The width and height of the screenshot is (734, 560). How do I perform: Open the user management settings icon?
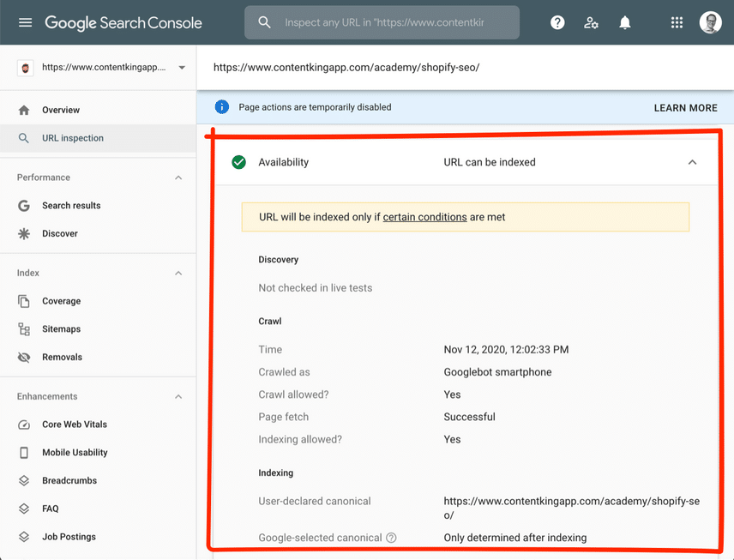(x=591, y=22)
